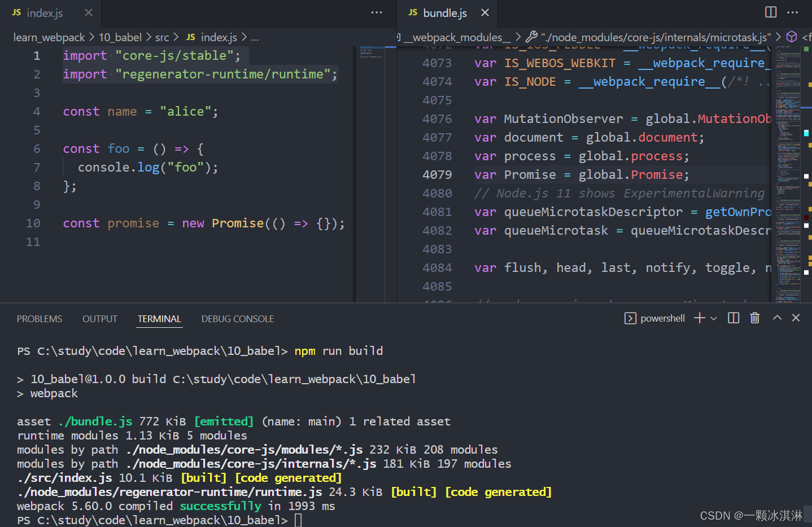This screenshot has width=812, height=527.
Task: Click the Promise constructor on line 10
Action: (x=238, y=223)
